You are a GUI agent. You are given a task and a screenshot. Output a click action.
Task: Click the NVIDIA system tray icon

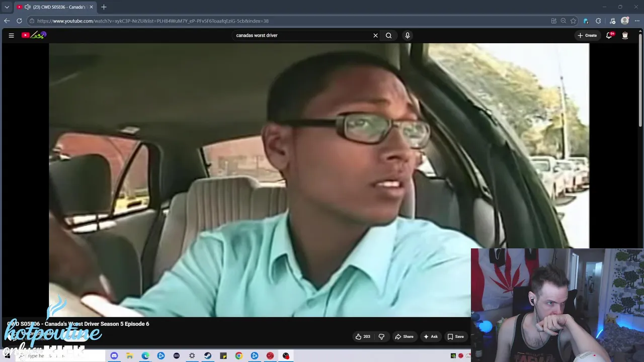453,356
